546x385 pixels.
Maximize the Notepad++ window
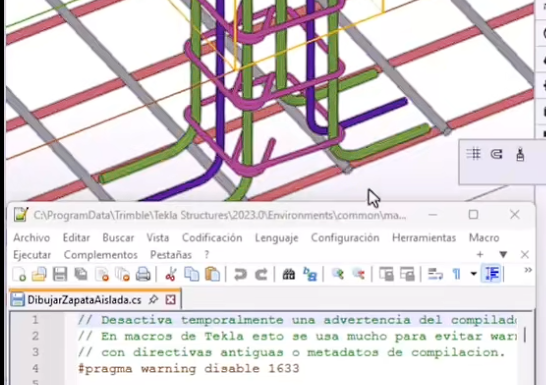coord(473,214)
